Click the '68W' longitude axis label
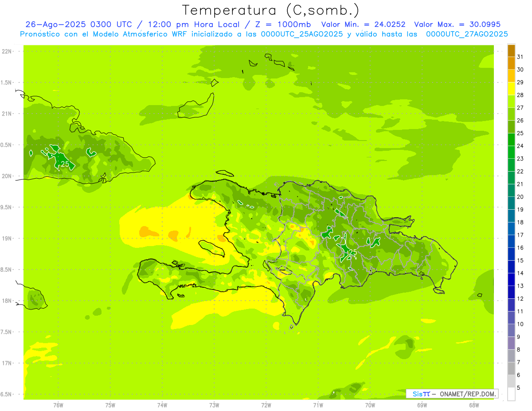This screenshot has width=532, height=411. (x=474, y=405)
